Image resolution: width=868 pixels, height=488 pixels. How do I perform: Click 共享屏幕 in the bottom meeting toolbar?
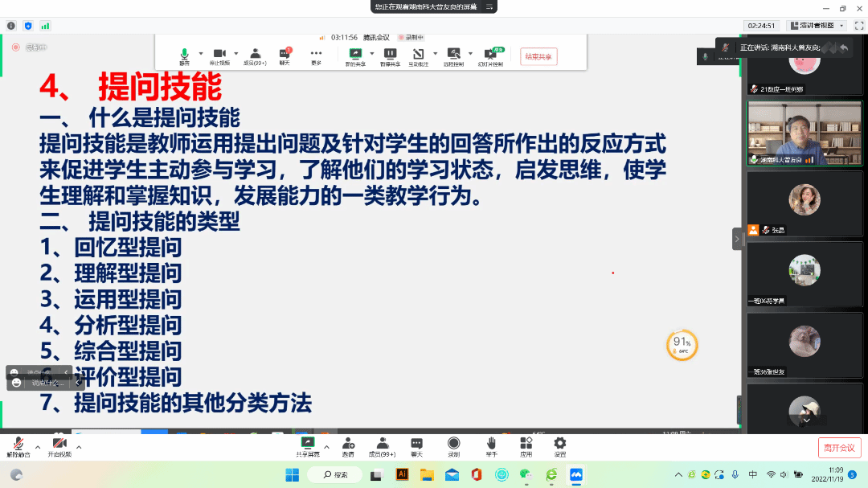[x=307, y=446]
